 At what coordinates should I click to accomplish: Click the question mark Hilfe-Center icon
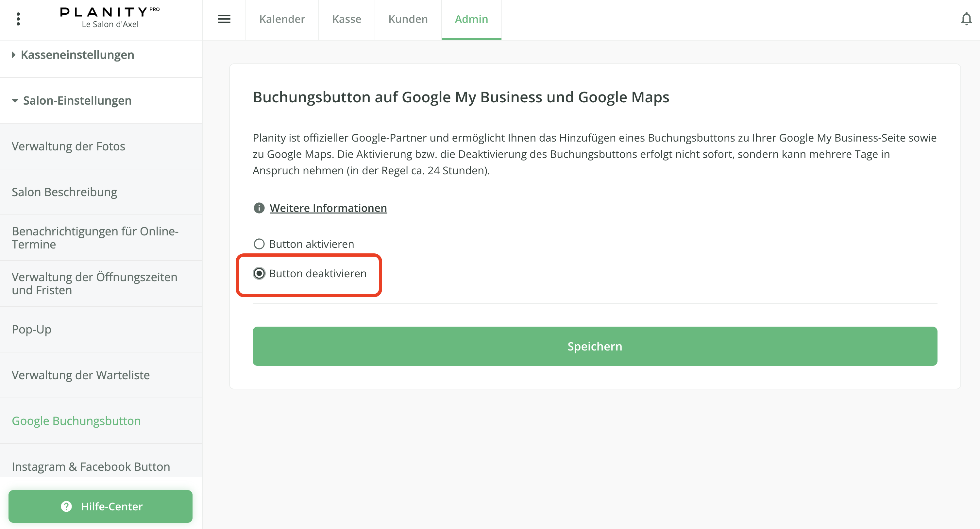click(x=66, y=506)
